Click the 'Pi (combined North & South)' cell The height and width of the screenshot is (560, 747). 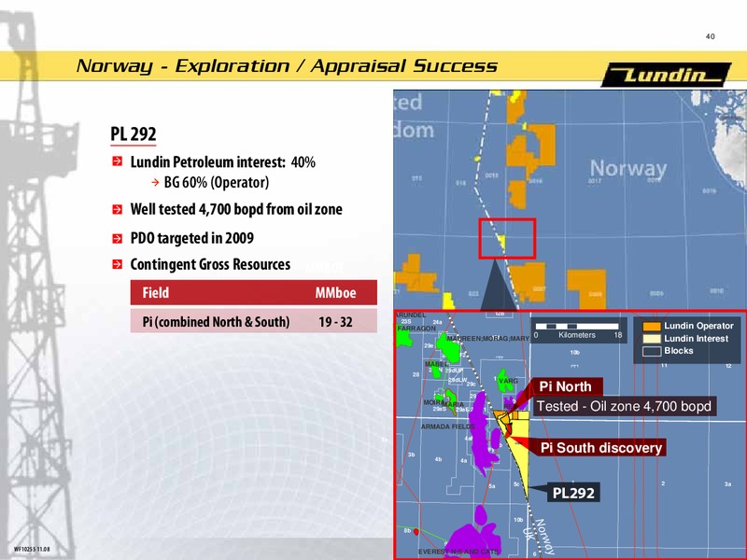coord(216,322)
